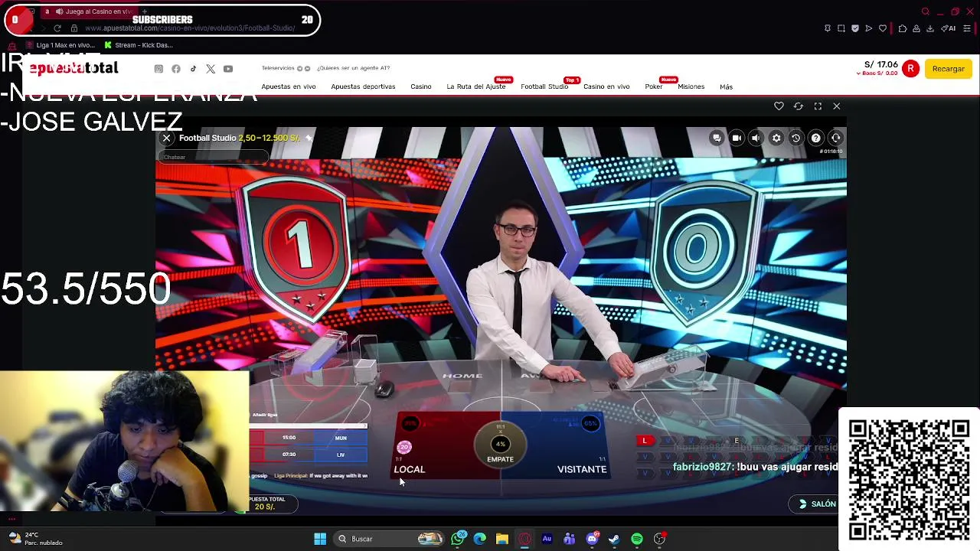Viewport: 980px width, 551px height.
Task: Open browser downloads icon
Action: coord(930,28)
